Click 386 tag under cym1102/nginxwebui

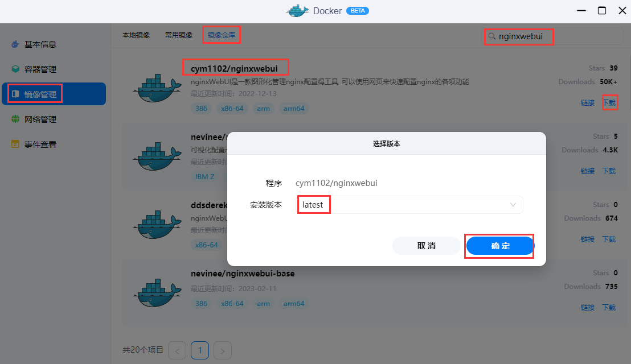[201, 109]
